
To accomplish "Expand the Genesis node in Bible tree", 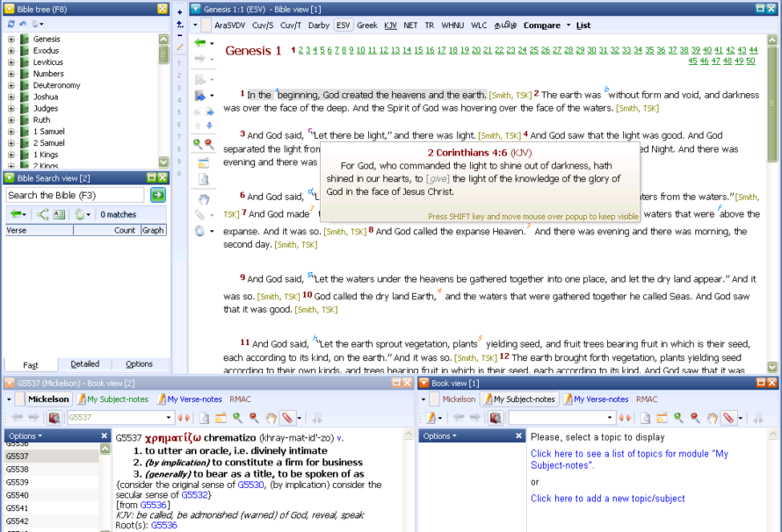I will click(x=11, y=39).
